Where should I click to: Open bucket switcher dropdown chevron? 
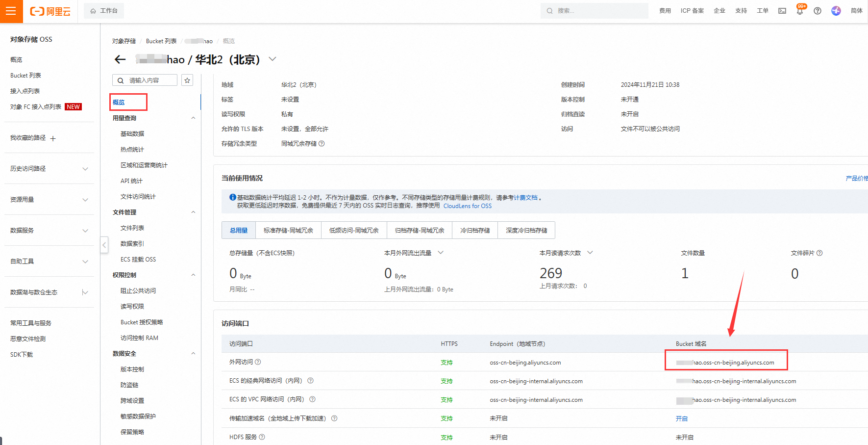click(x=273, y=59)
